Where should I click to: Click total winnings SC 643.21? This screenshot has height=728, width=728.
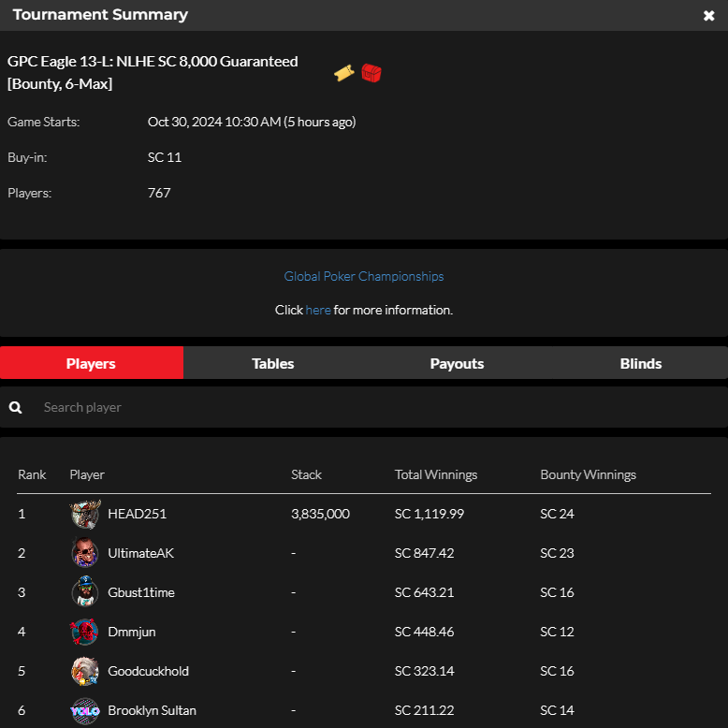coord(425,592)
